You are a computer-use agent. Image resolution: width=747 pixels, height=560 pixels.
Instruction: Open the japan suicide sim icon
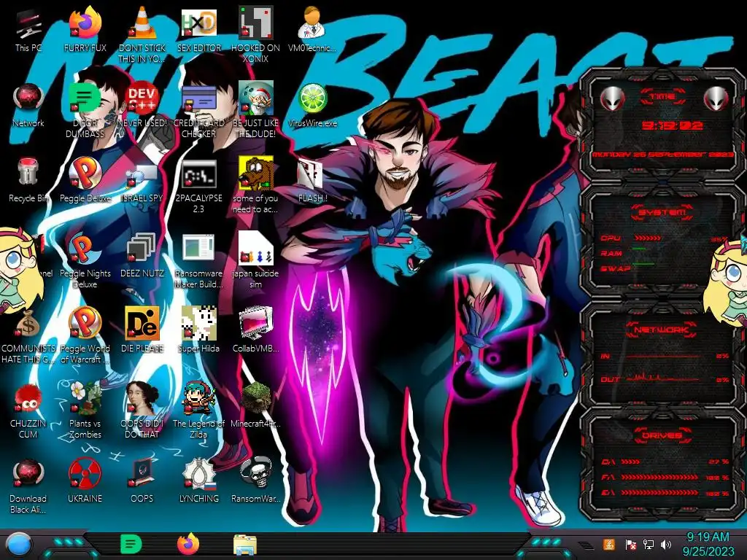[256, 260]
